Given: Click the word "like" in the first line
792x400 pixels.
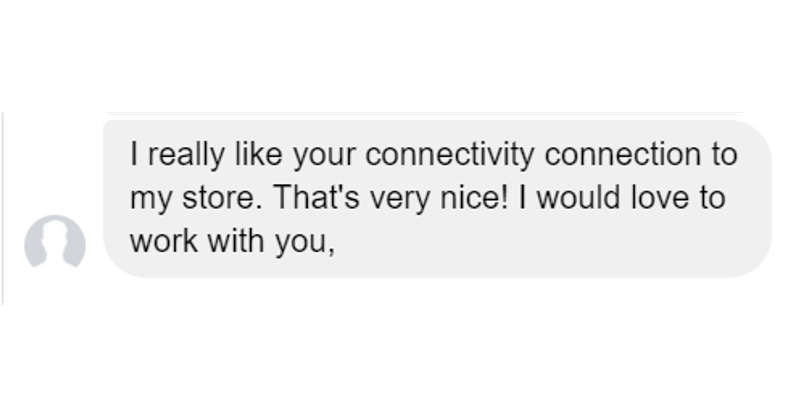Looking at the screenshot, I should coord(258,154).
